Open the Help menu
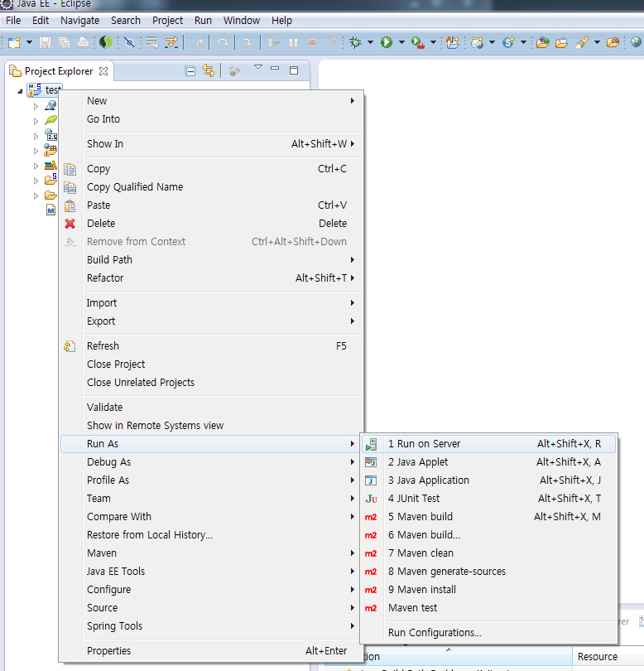The height and width of the screenshot is (671, 644). tap(281, 21)
